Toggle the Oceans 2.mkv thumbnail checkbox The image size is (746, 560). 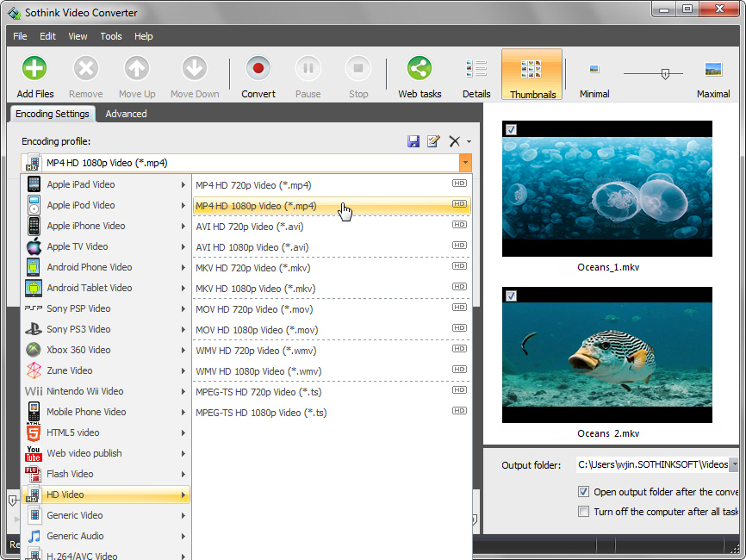[x=511, y=296]
